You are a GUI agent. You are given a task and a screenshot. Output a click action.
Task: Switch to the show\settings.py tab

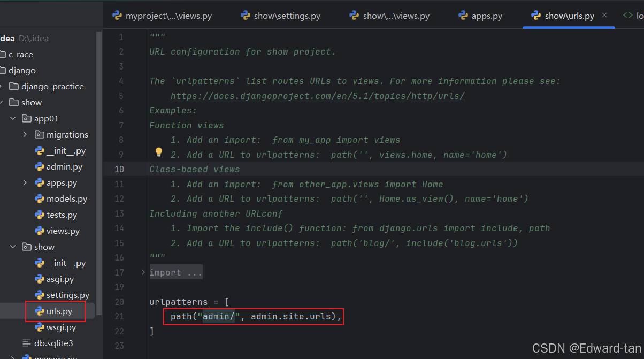(x=281, y=16)
